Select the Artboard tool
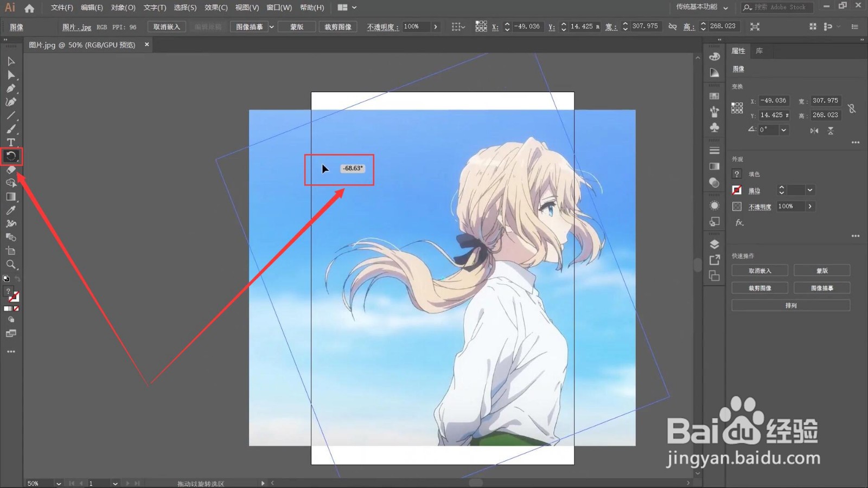 (x=11, y=251)
